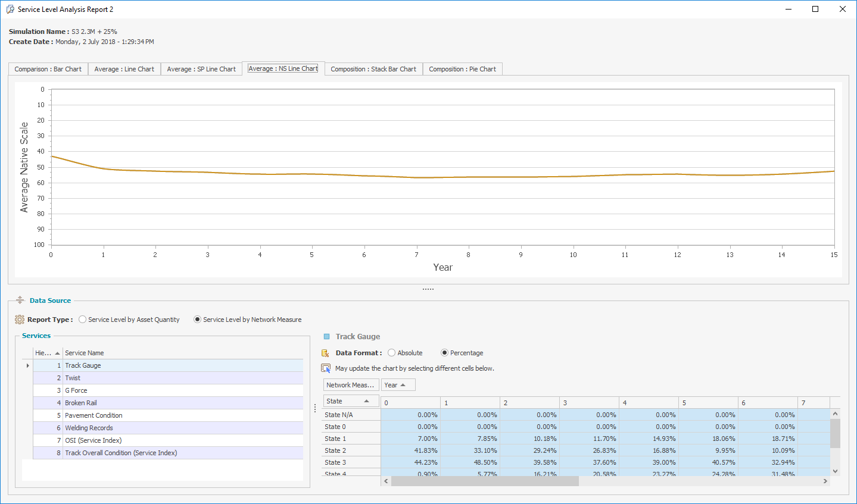This screenshot has height=504, width=857.
Task: Open the Network Measure field button
Action: click(x=351, y=385)
